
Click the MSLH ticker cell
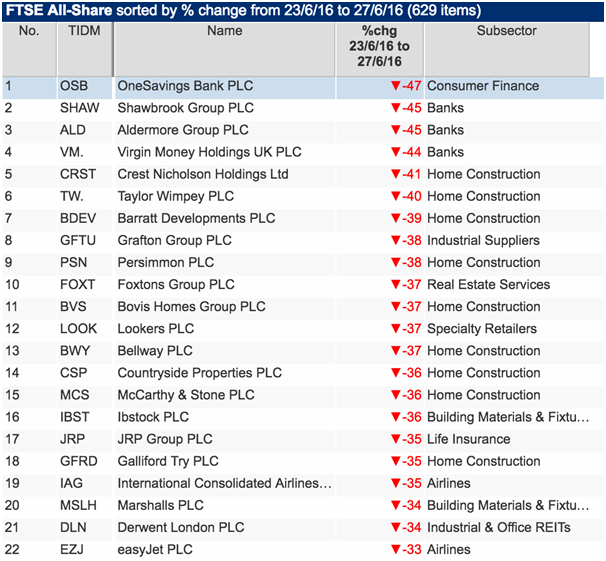[78, 505]
